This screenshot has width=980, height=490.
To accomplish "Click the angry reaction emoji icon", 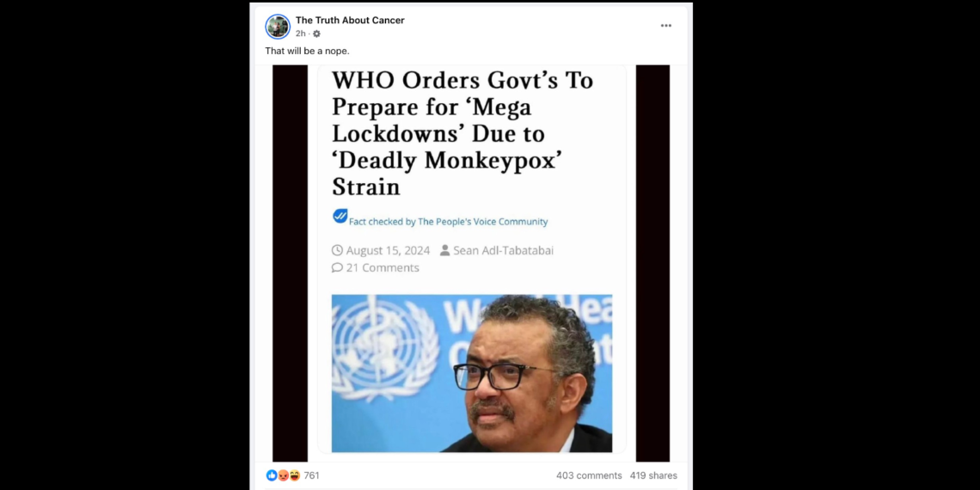I will point(283,475).
